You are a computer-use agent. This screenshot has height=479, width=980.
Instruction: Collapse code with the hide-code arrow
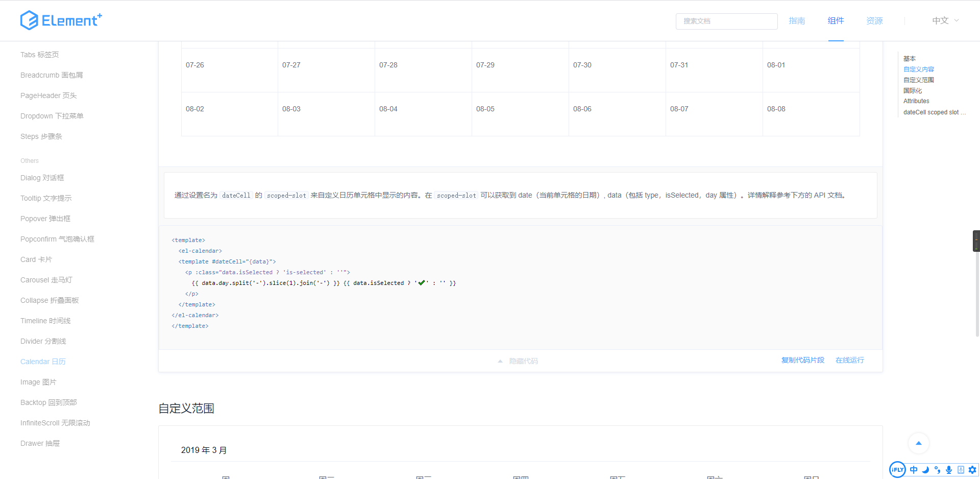(x=500, y=361)
